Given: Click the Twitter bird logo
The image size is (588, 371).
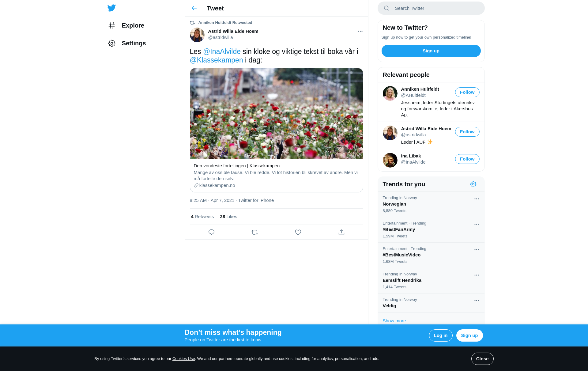Looking at the screenshot, I should pos(111,8).
